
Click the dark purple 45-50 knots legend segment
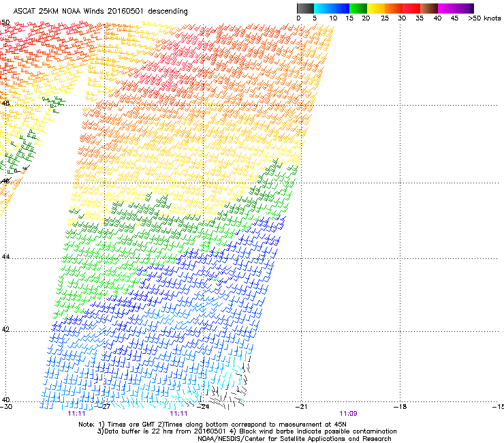point(464,8)
